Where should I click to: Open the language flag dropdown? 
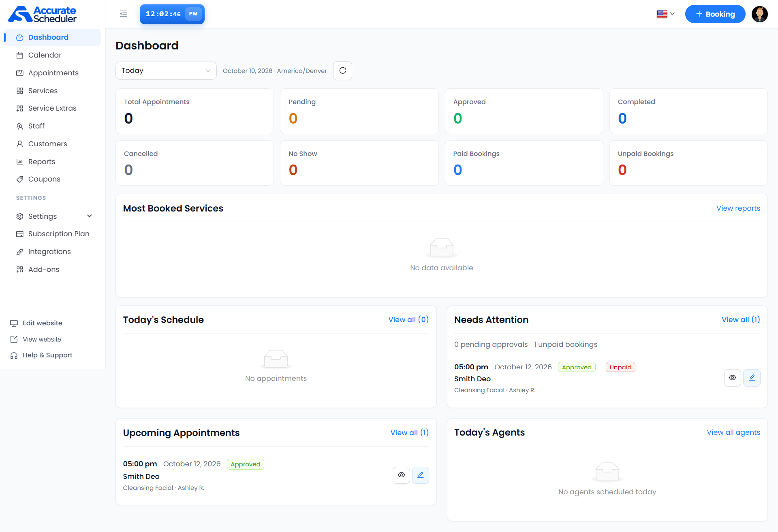[666, 14]
